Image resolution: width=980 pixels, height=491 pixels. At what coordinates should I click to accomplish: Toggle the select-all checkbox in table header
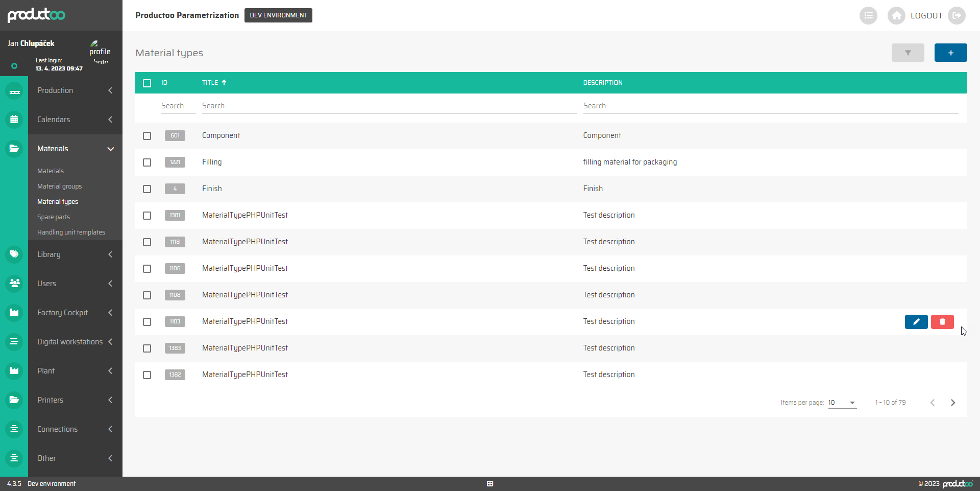click(147, 83)
